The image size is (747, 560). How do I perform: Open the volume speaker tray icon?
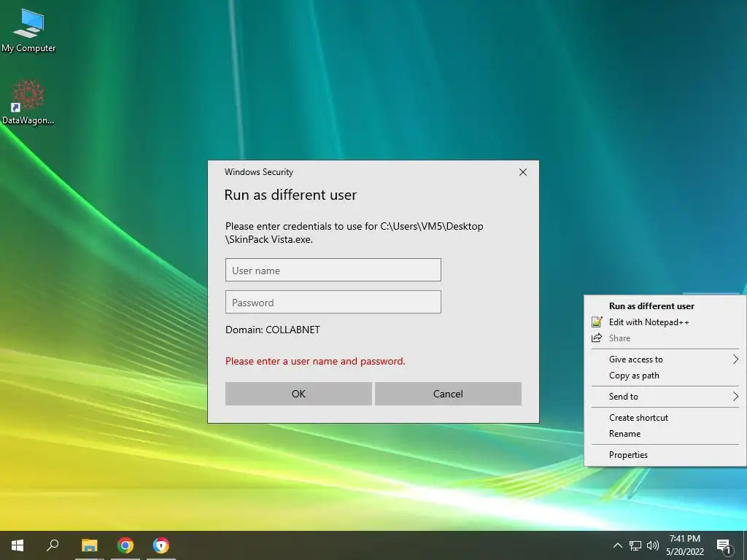pyautogui.click(x=653, y=545)
